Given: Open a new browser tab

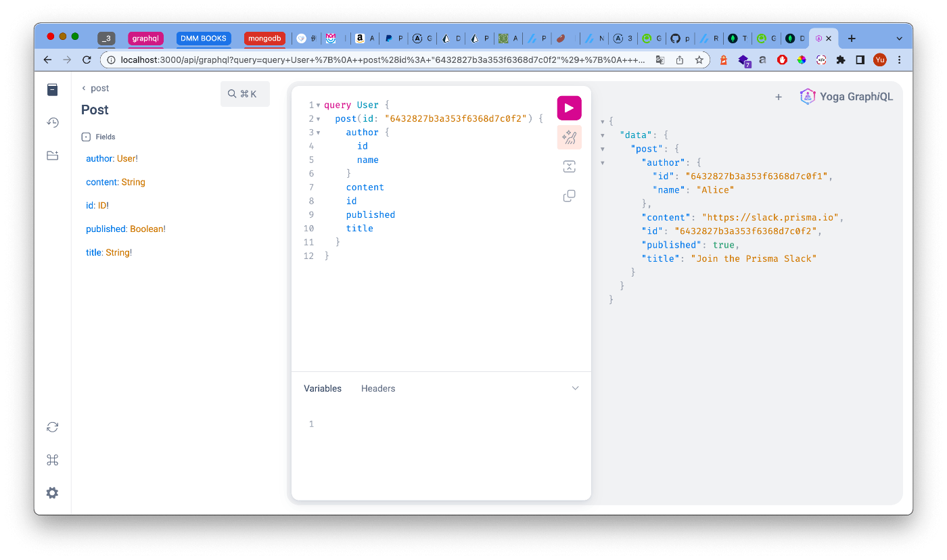Looking at the screenshot, I should pyautogui.click(x=852, y=39).
